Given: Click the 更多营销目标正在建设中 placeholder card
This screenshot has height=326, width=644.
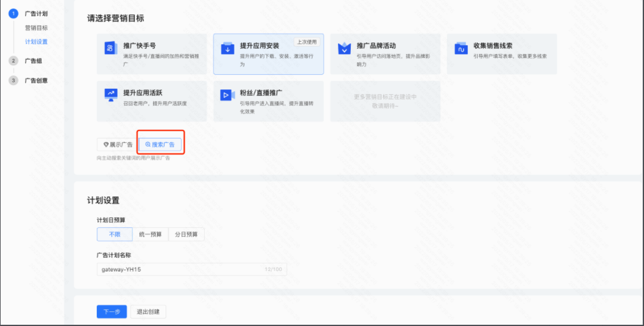Looking at the screenshot, I should tap(385, 101).
